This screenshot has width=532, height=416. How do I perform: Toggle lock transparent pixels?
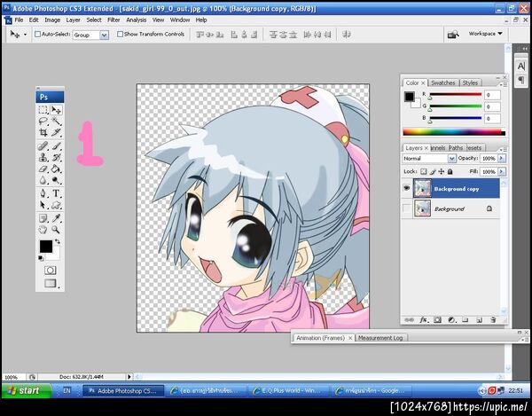pos(424,172)
